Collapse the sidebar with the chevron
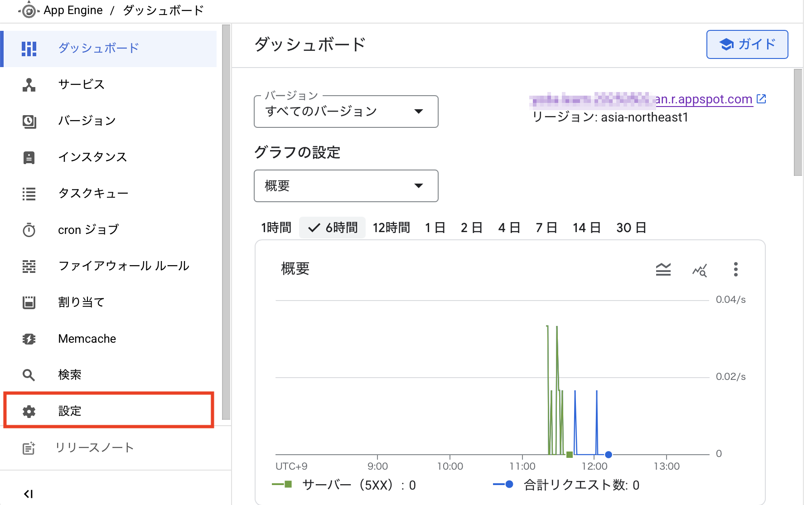Viewport: 812px width, 505px height. (29, 494)
